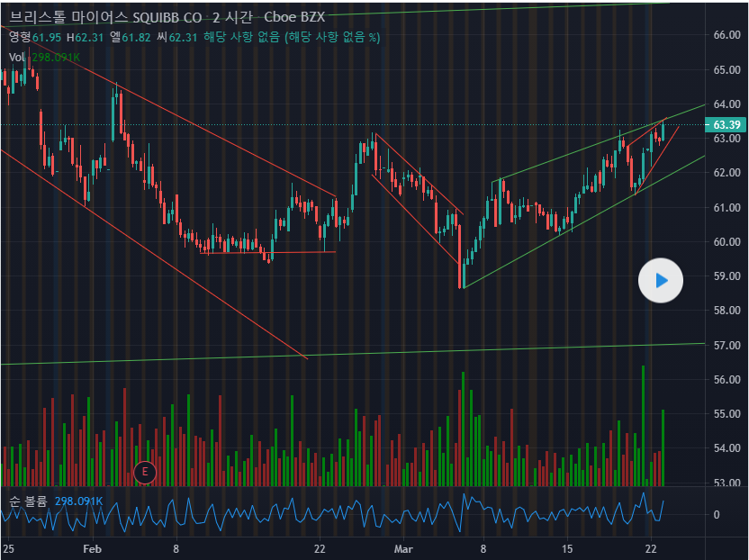Click the 60.00 price axis label
This screenshot has width=749, height=560.
tap(726, 242)
